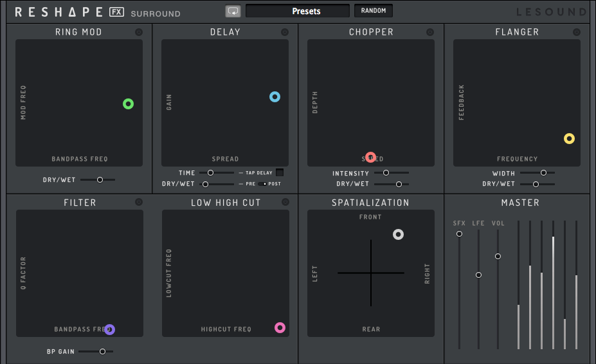The height and width of the screenshot is (364, 596).
Task: Click the LeSound logo
Action: tap(552, 12)
